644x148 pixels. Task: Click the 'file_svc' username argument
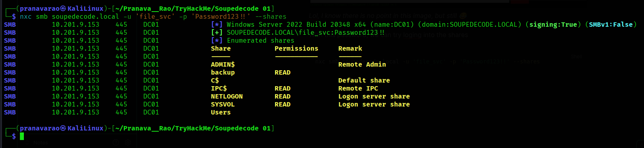(x=155, y=17)
